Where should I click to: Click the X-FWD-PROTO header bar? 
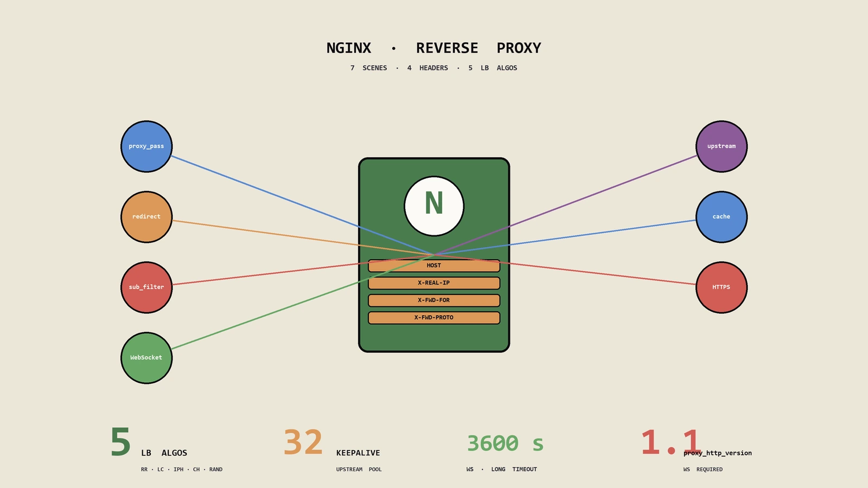point(434,318)
